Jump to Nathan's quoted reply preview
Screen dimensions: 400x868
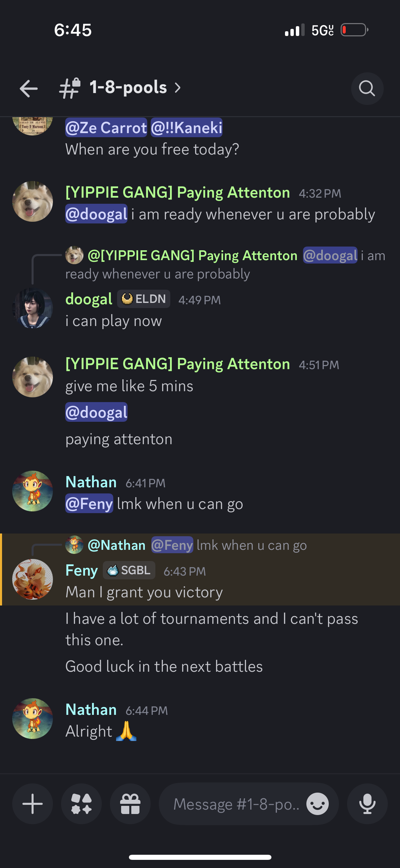point(186,545)
